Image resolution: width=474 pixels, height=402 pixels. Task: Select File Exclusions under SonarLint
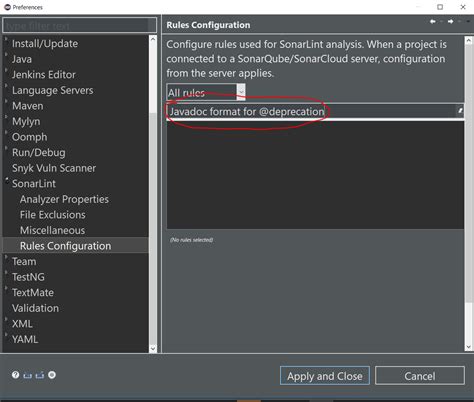pyautogui.click(x=53, y=215)
